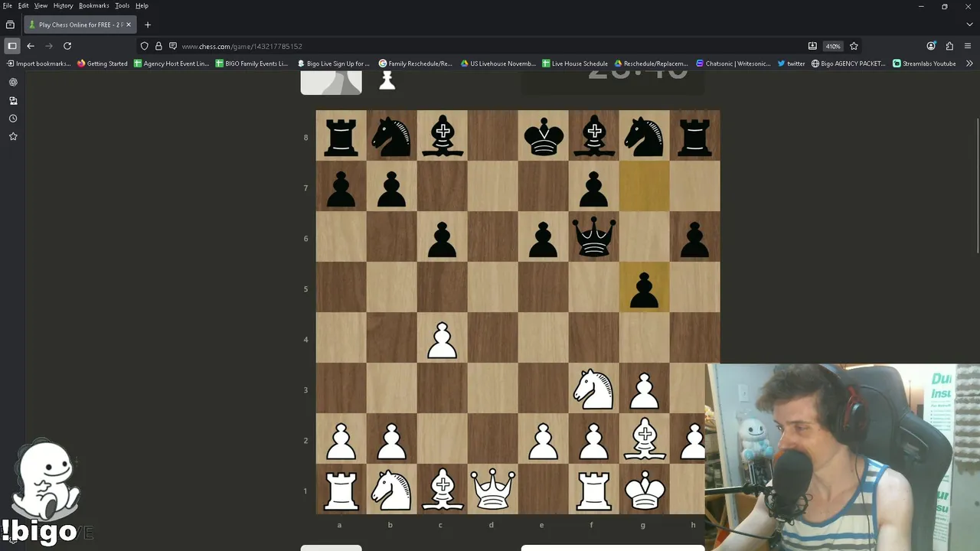
Task: Select the white king on g1
Action: [645, 489]
